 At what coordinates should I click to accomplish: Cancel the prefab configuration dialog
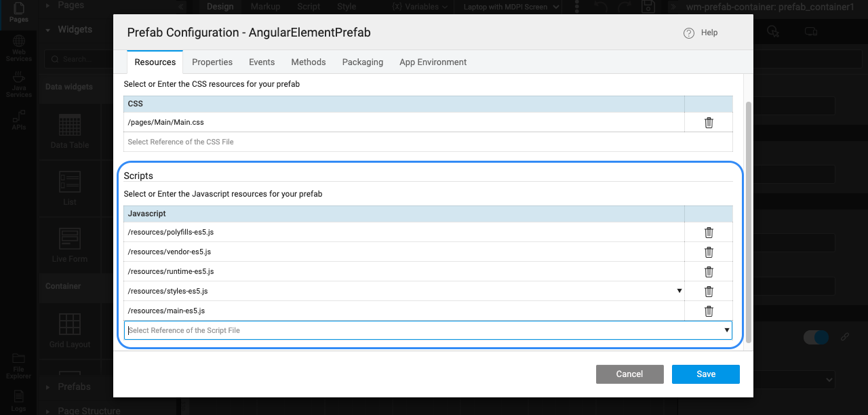pos(629,374)
